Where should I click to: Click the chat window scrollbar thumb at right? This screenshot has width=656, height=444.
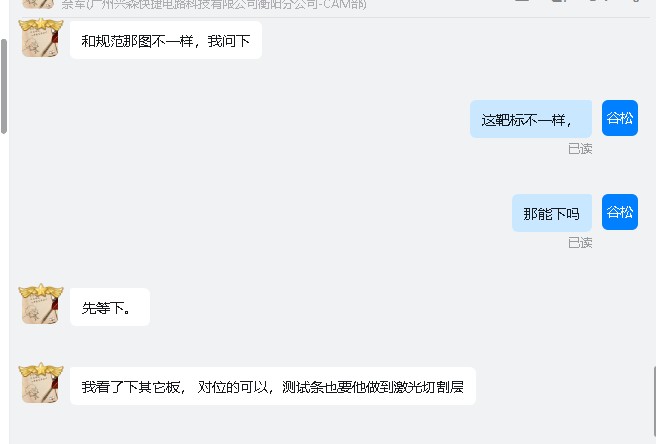654,405
